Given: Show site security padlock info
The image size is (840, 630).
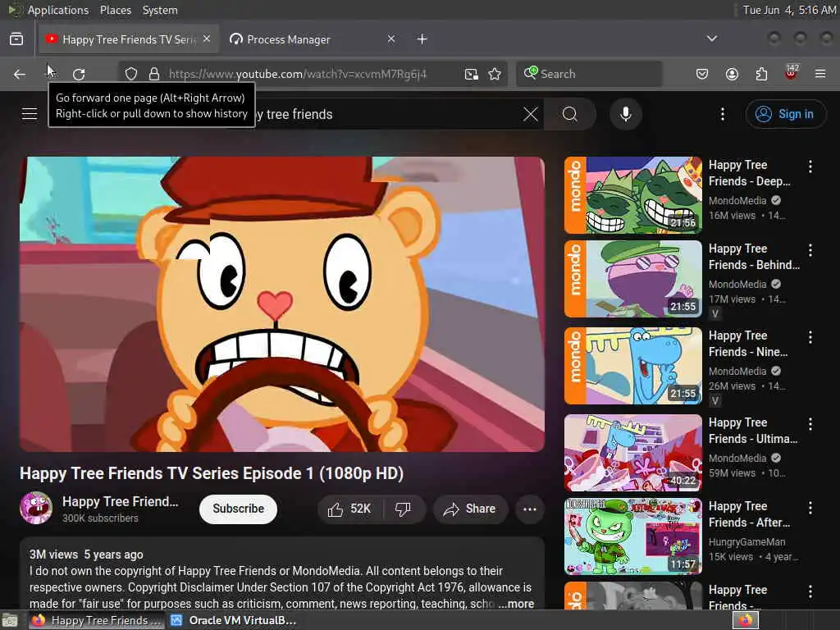Looking at the screenshot, I should tap(154, 74).
